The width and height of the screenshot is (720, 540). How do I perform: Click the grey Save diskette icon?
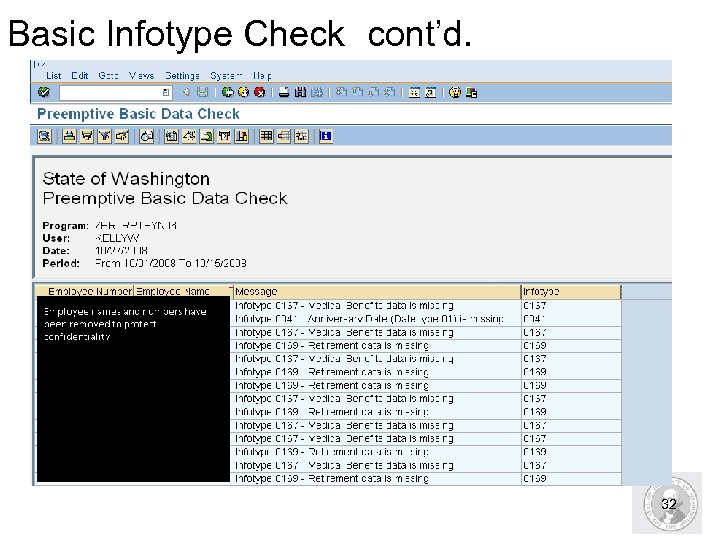tap(202, 92)
